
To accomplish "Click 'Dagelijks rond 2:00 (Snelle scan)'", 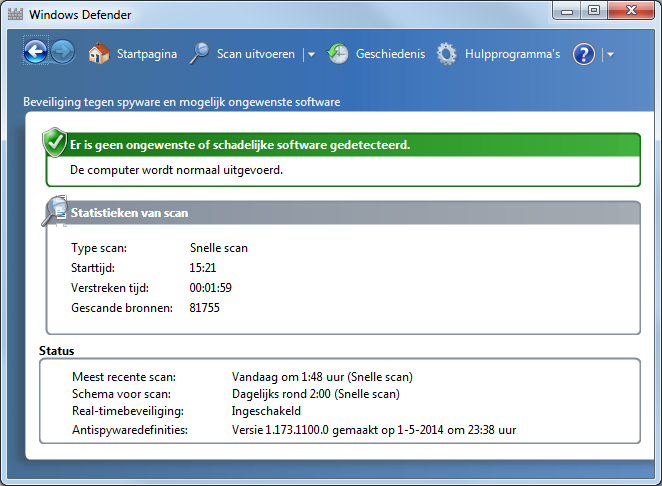I will pos(316,394).
